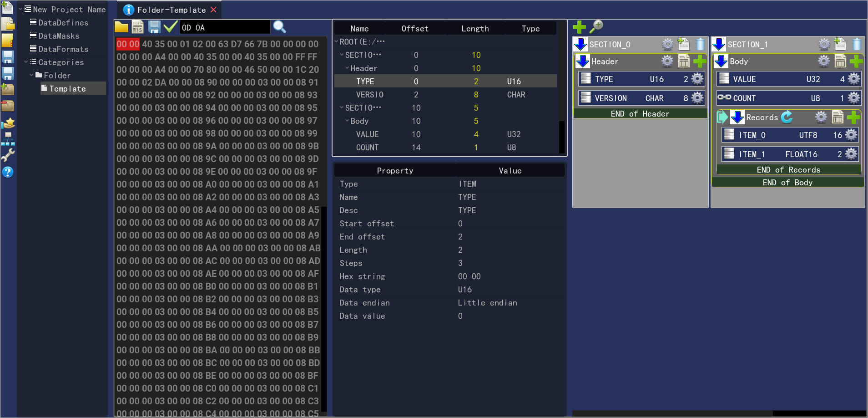Click the Hex string property row
Screen dimensions: 868x418
pos(449,276)
